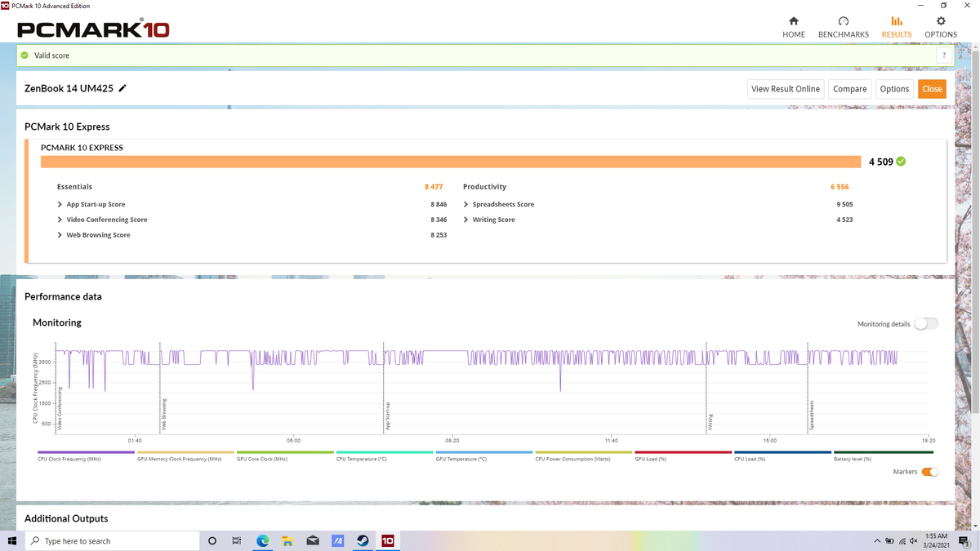Click the green valid score checkmark icon

(24, 56)
